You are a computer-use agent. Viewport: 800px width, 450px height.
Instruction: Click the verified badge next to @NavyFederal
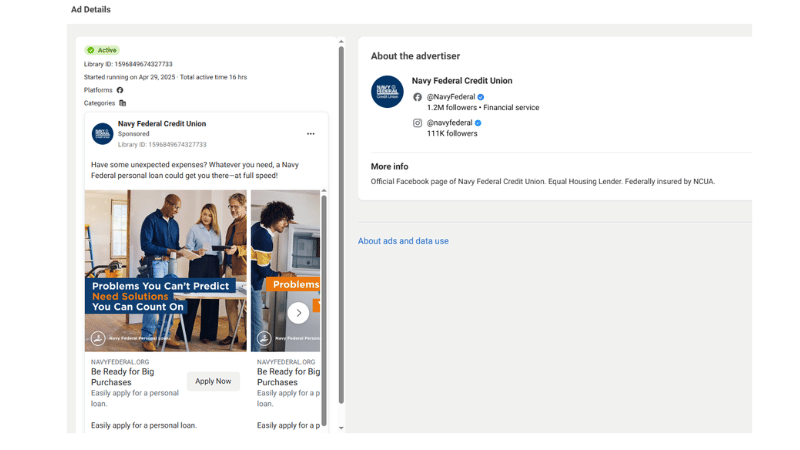[481, 97]
